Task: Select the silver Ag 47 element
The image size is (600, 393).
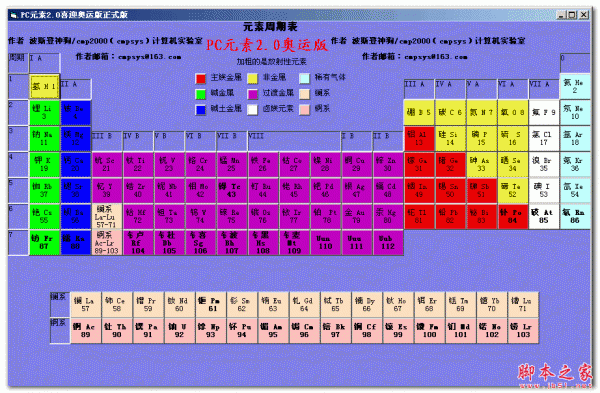Action: point(357,191)
